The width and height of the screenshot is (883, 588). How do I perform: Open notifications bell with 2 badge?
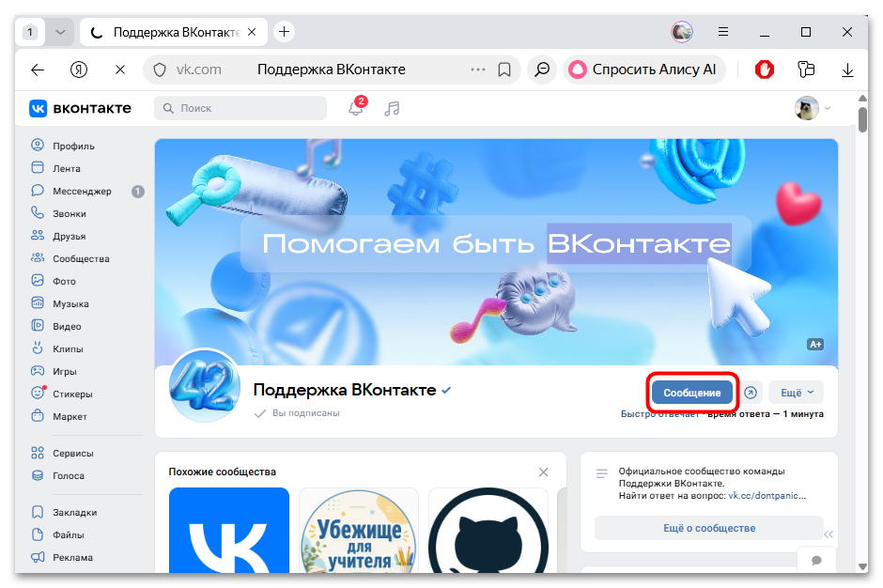(x=356, y=106)
